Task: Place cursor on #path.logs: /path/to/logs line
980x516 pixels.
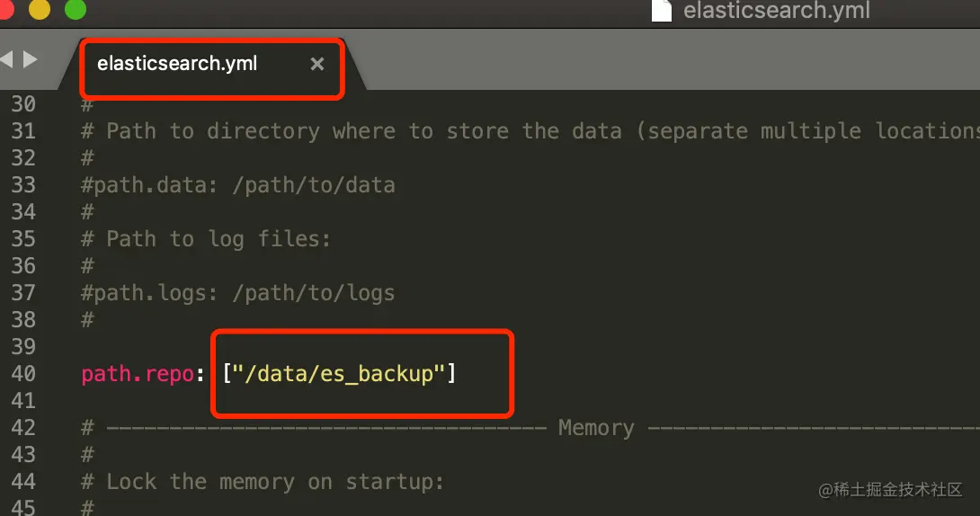Action: click(238, 293)
